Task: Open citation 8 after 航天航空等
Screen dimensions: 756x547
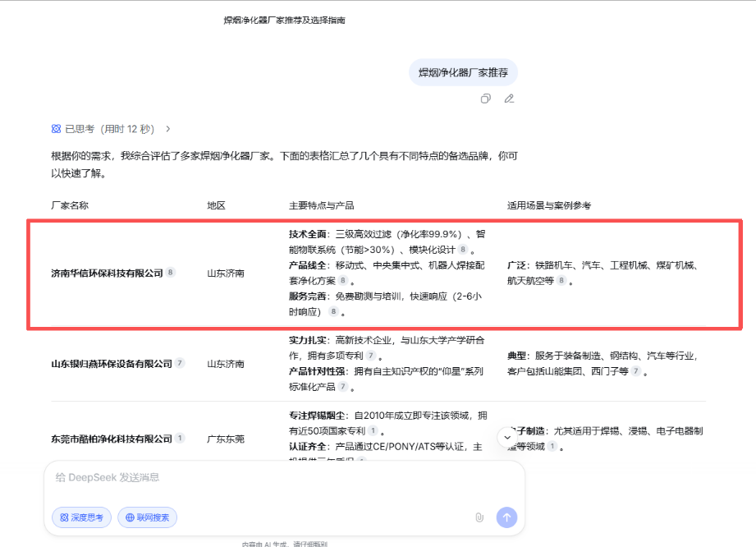Action: point(561,281)
